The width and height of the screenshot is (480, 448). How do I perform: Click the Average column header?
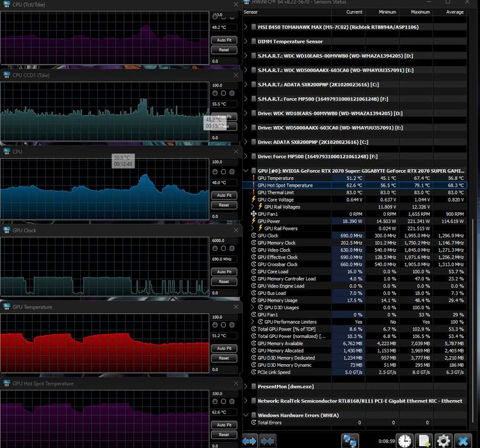click(x=454, y=12)
